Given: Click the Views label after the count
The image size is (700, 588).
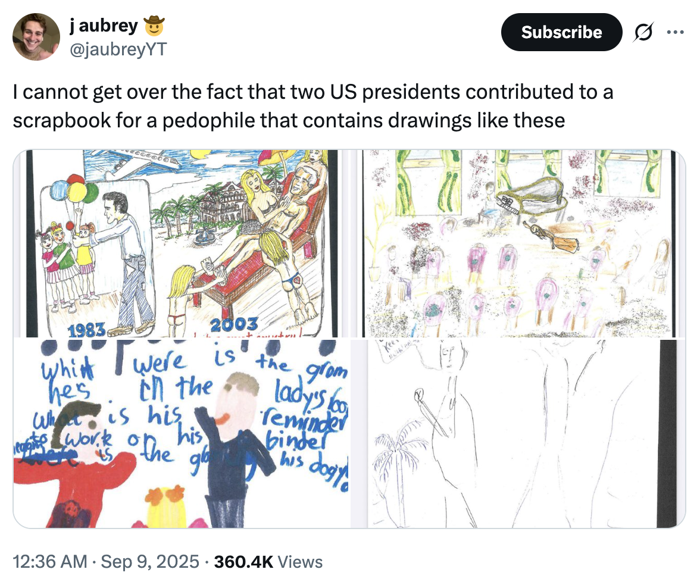Looking at the screenshot, I should (x=300, y=561).
